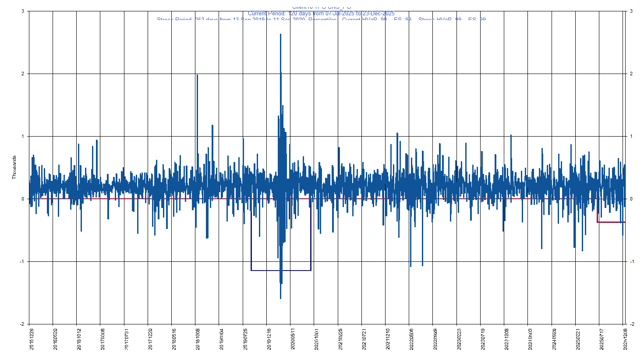Screen dimensions: 644x359
Task: Click the left y-axis "3" label
Action: pos(23,11)
